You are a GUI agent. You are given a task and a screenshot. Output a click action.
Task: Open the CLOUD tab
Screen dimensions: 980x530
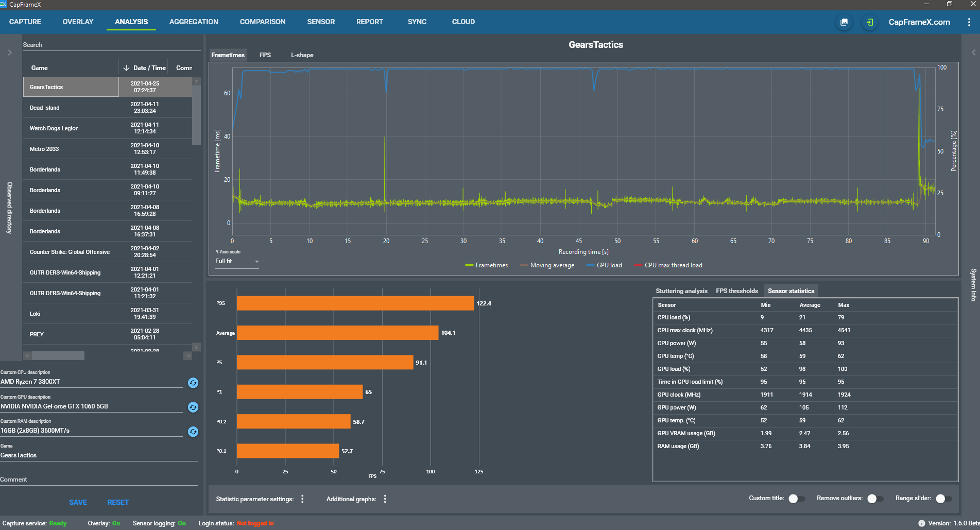coord(463,22)
